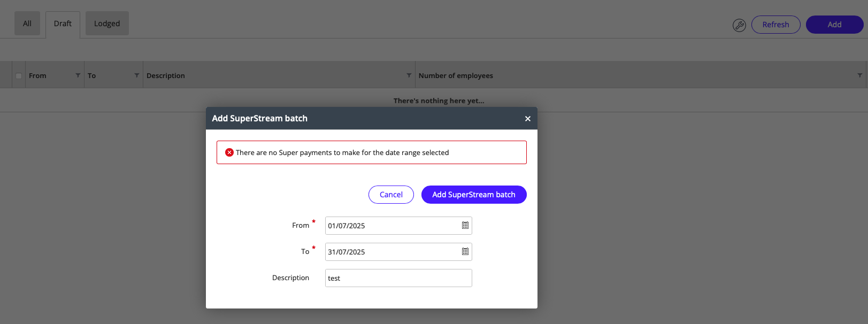Filter the Number of employees column
The height and width of the screenshot is (324, 868).
(x=860, y=75)
